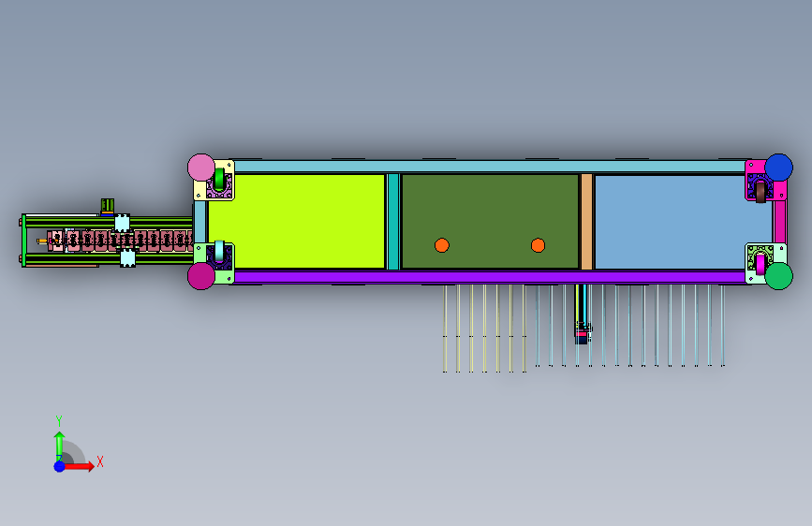Select the green Y axis arrow of triad
The image size is (812, 526).
(59, 446)
